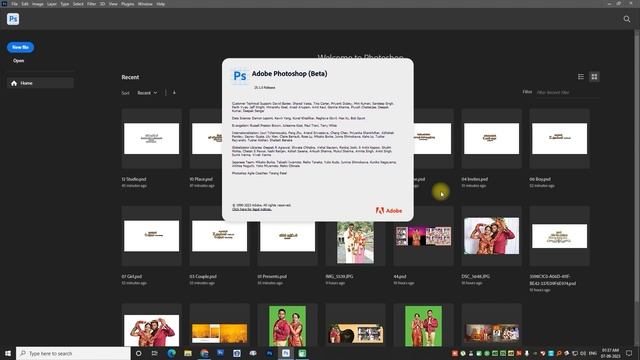Image resolution: width=640 pixels, height=360 pixels.
Task: Click the 07 Girl.psd file name
Action: tap(131, 276)
